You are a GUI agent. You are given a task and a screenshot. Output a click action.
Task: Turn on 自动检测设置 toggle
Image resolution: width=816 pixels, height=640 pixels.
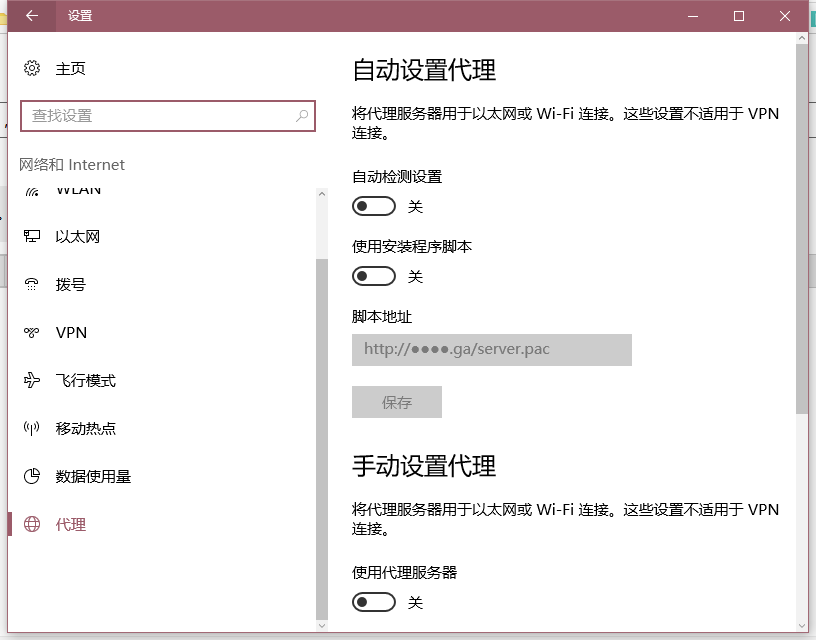point(374,206)
